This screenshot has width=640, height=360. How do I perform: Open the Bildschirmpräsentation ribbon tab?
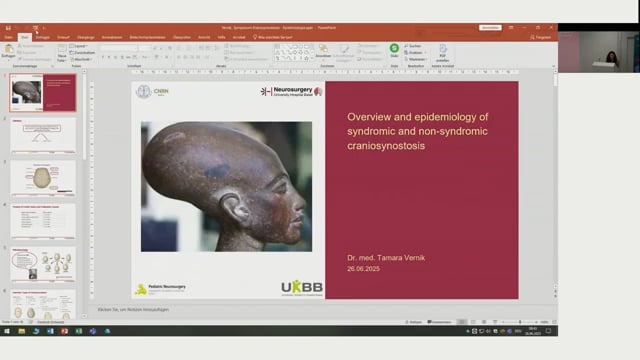pyautogui.click(x=148, y=37)
